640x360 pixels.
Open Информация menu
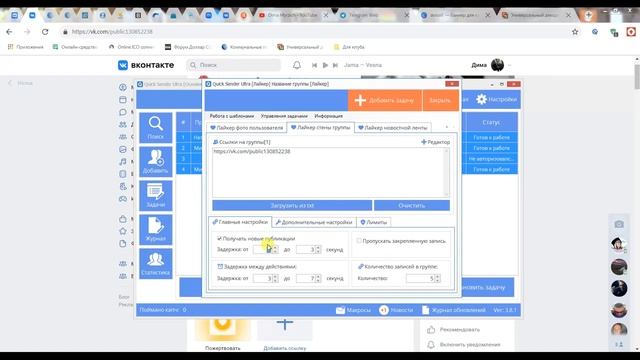tap(329, 116)
